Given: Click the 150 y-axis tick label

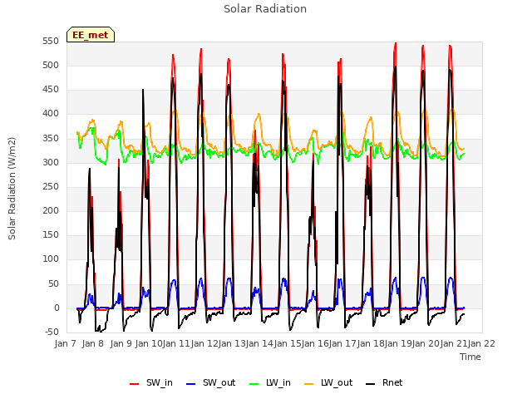Looking at the screenshot, I should click(51, 235).
